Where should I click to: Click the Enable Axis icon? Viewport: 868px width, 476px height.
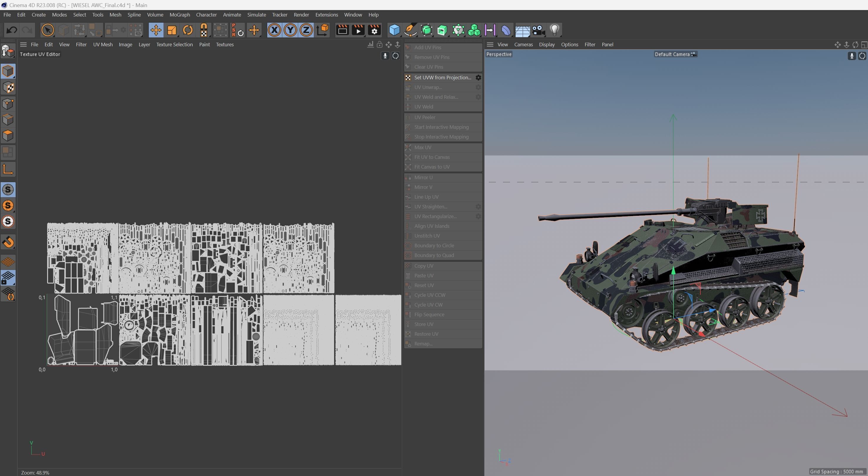tap(8, 169)
